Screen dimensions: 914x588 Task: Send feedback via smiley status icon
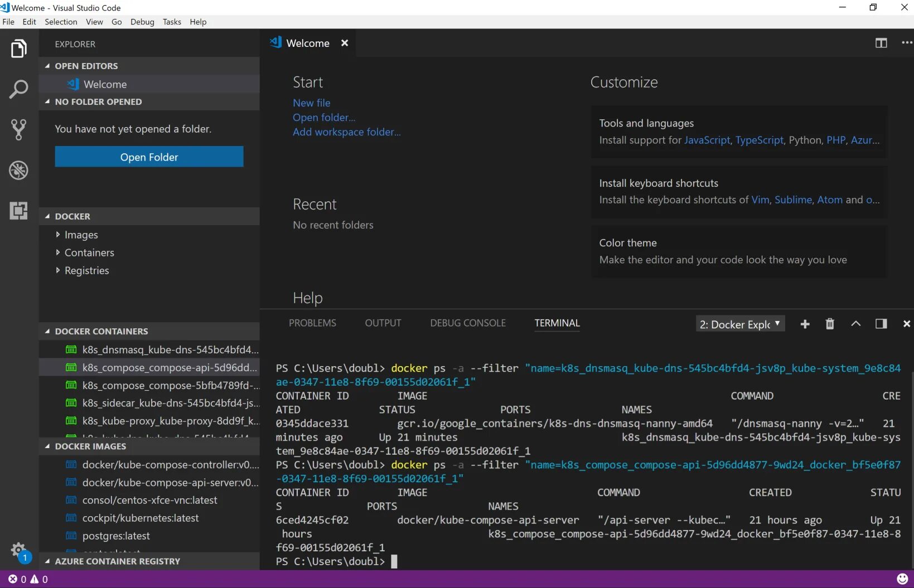(x=902, y=579)
